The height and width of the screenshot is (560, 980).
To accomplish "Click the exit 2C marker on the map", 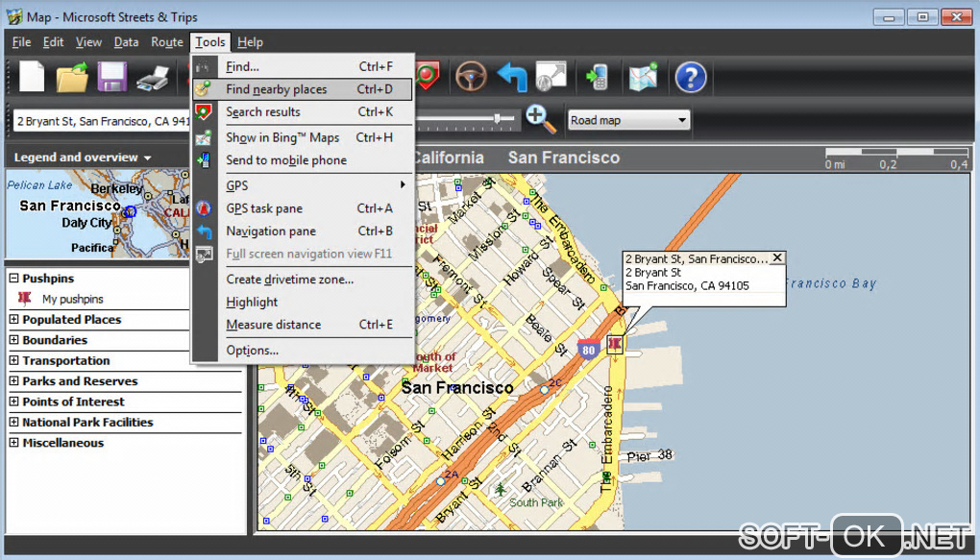I will click(545, 389).
